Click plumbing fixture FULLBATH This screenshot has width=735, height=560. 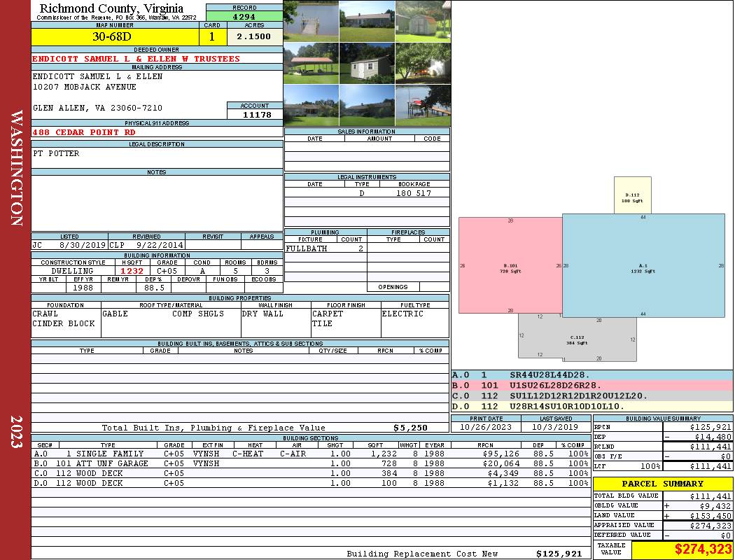pyautogui.click(x=307, y=248)
